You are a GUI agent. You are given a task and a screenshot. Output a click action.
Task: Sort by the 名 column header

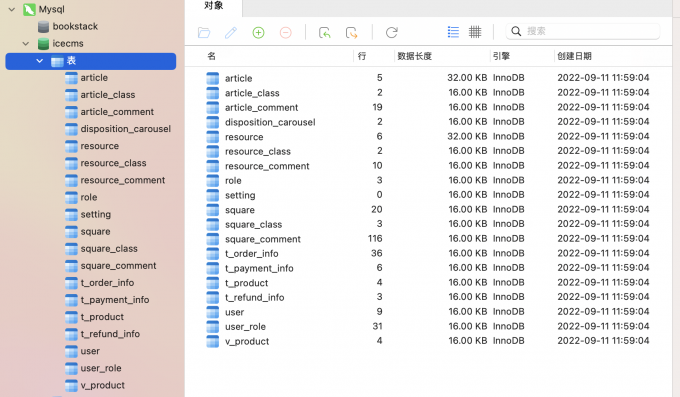pyautogui.click(x=212, y=56)
